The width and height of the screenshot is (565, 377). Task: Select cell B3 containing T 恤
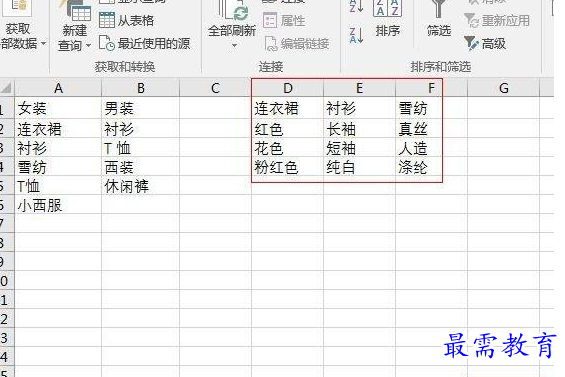tap(141, 147)
